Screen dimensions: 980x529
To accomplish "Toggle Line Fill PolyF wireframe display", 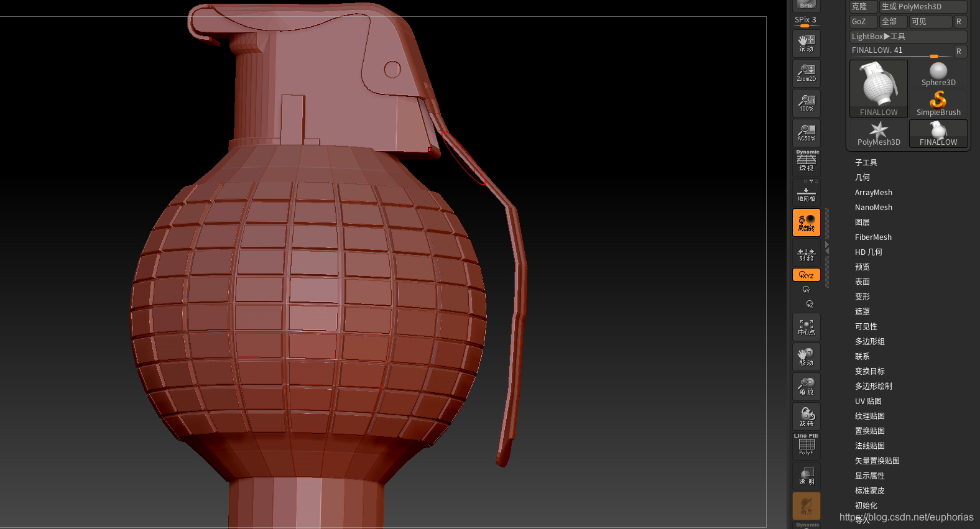I will [807, 445].
